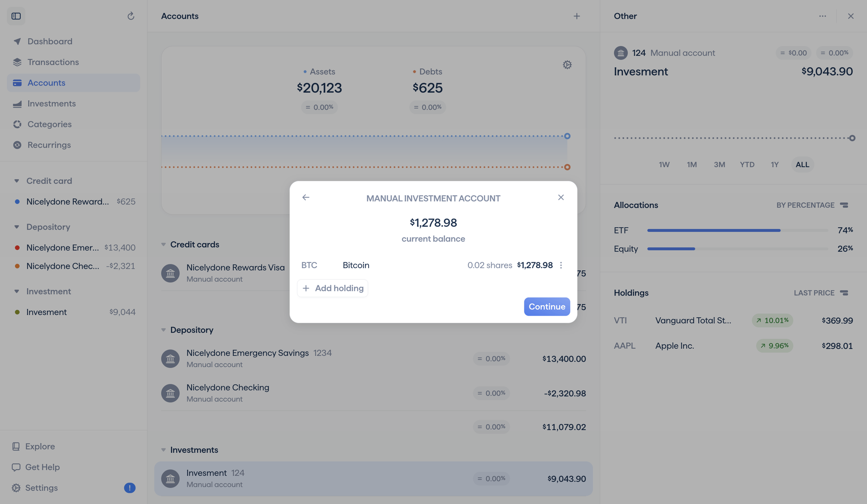This screenshot has height=504, width=867.
Task: Select the 1Y time range
Action: (x=775, y=165)
